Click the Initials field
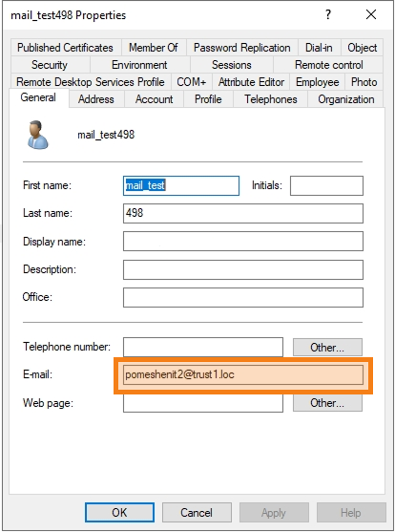 pos(326,185)
